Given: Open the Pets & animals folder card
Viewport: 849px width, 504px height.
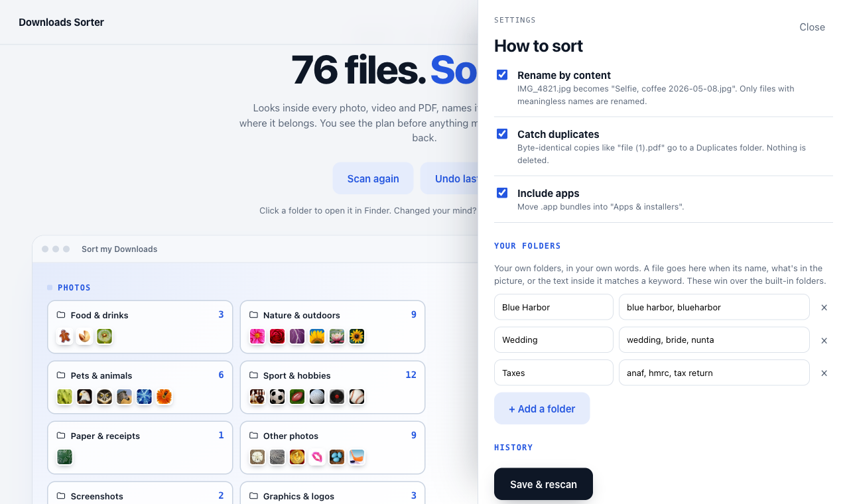Looking at the screenshot, I should pos(140,387).
